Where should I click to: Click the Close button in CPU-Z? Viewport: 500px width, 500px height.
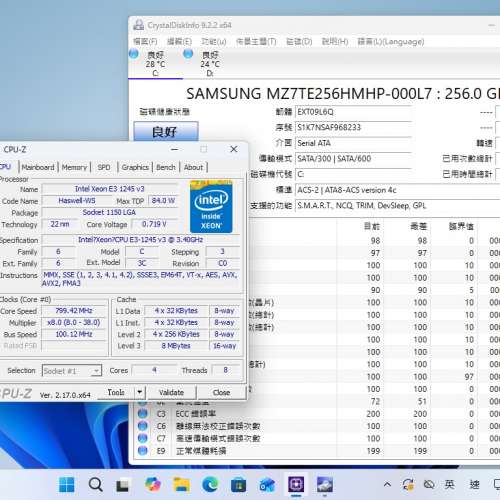click(x=221, y=393)
